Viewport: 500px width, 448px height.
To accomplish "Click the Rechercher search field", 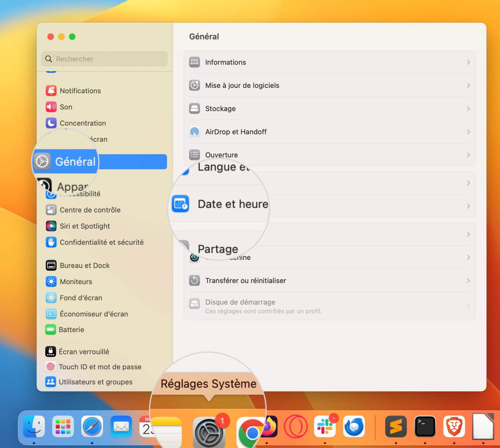I will point(104,59).
